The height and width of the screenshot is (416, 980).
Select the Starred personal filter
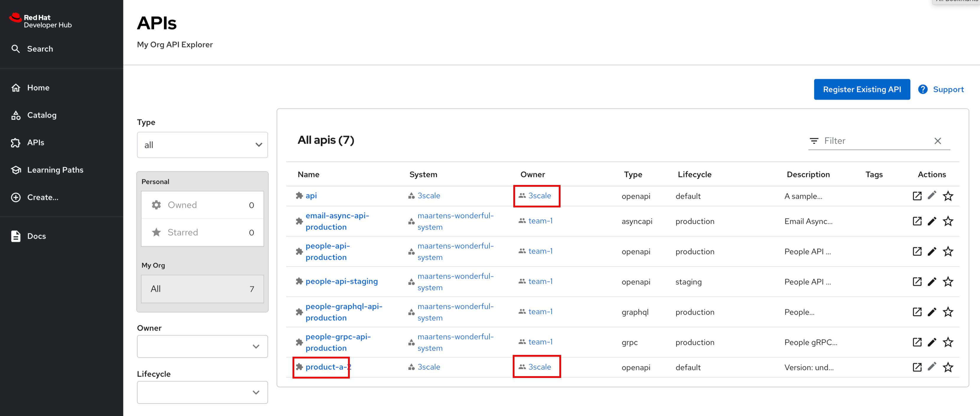click(x=202, y=232)
